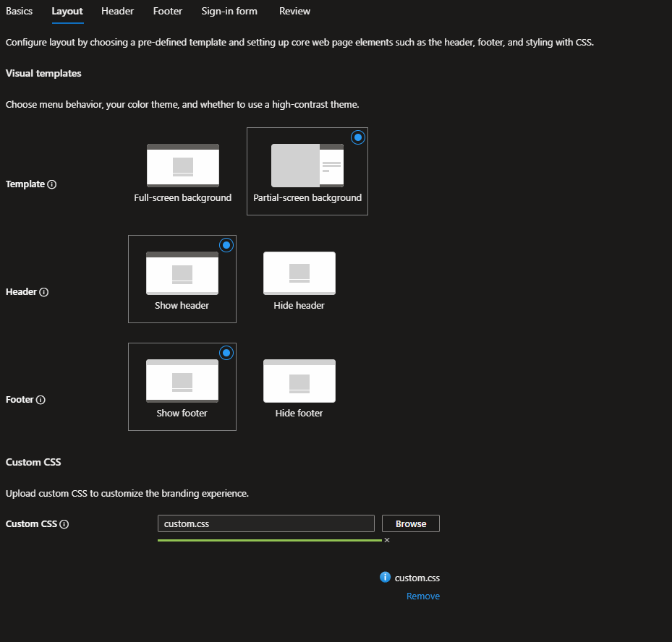
Task: Switch to the Basics tab
Action: click(20, 11)
